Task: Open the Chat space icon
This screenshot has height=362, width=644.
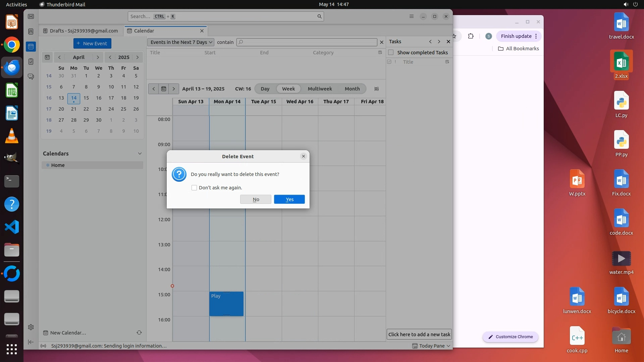Action: pyautogui.click(x=31, y=77)
